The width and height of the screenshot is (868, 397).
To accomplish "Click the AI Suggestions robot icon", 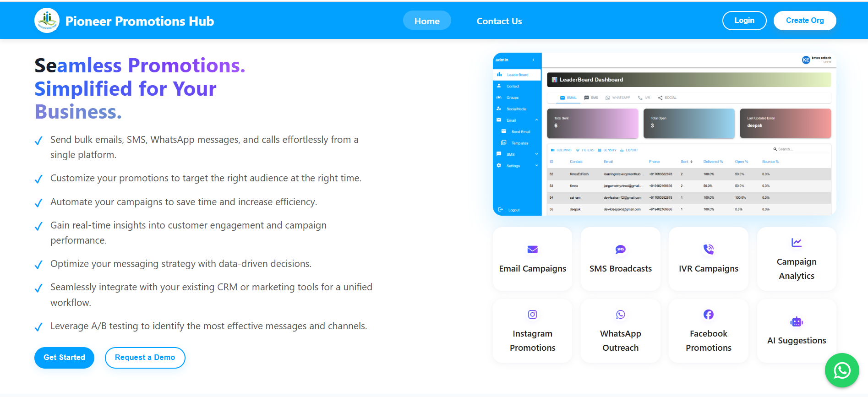I will coord(796,322).
